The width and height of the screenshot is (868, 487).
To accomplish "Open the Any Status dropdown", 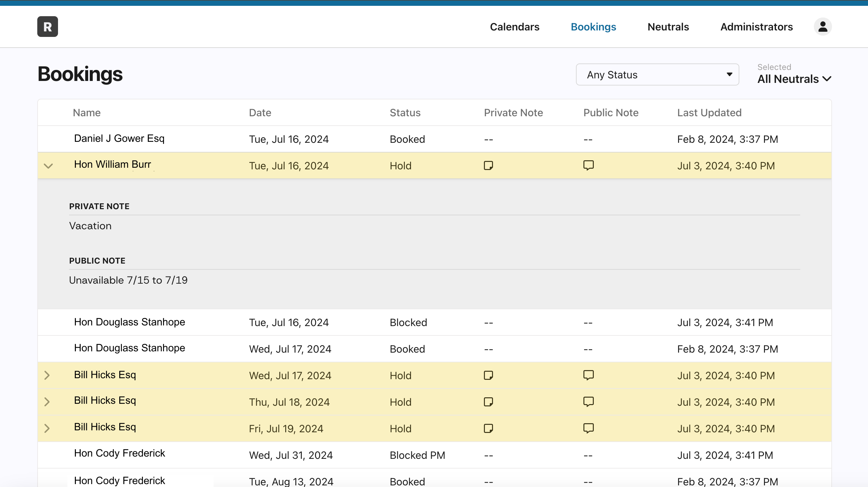I will (x=657, y=75).
